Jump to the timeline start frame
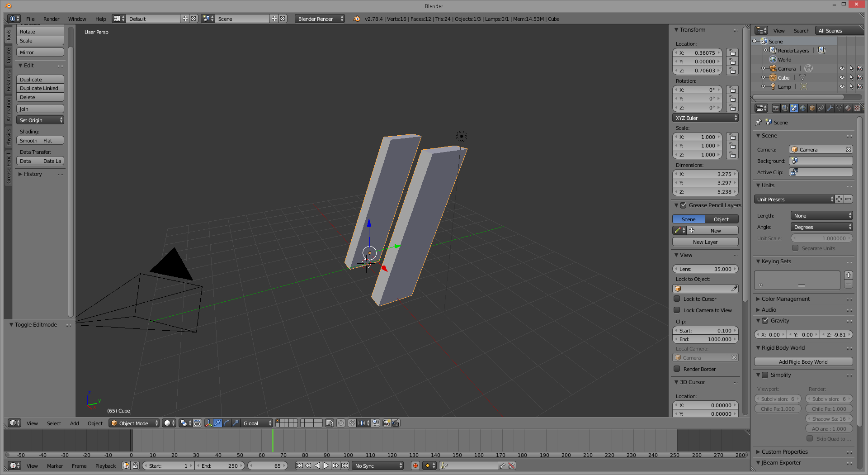 click(299, 465)
